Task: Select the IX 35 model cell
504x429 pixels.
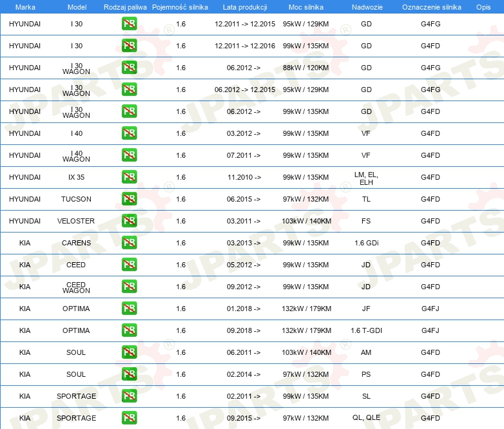Action: click(76, 177)
